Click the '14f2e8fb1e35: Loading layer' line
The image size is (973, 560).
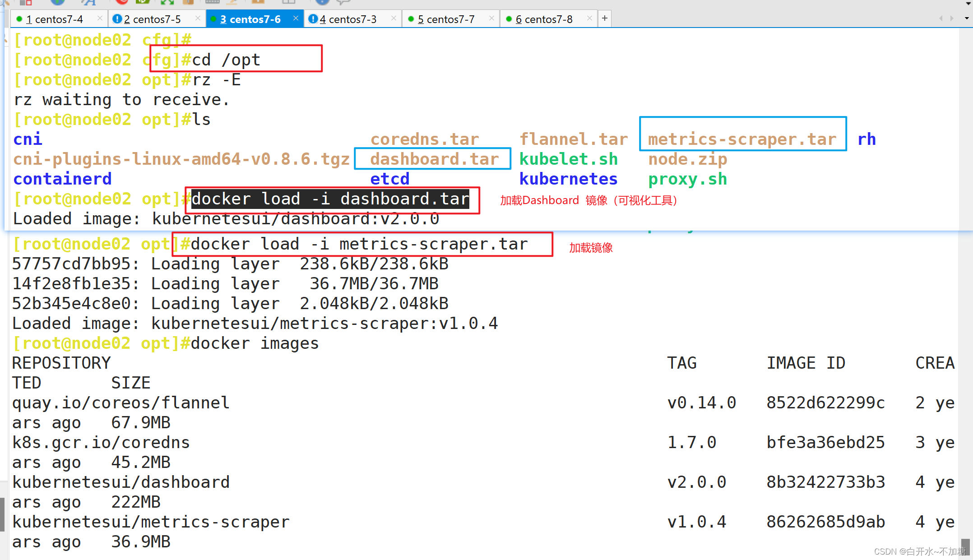coord(225,284)
